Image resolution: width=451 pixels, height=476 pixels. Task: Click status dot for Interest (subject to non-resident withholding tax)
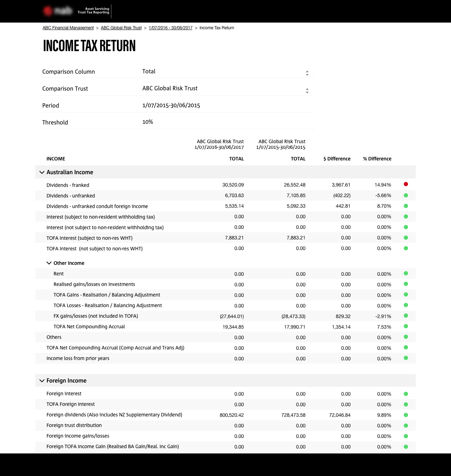click(406, 216)
